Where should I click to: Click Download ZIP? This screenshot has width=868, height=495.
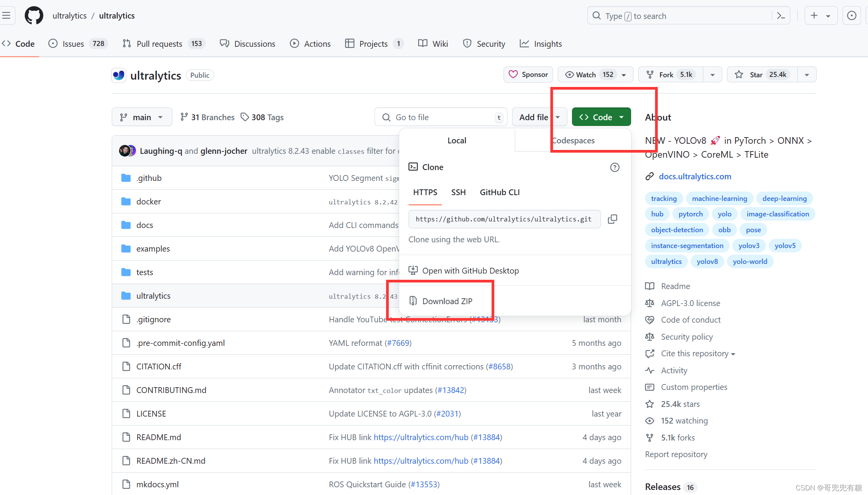tap(447, 301)
